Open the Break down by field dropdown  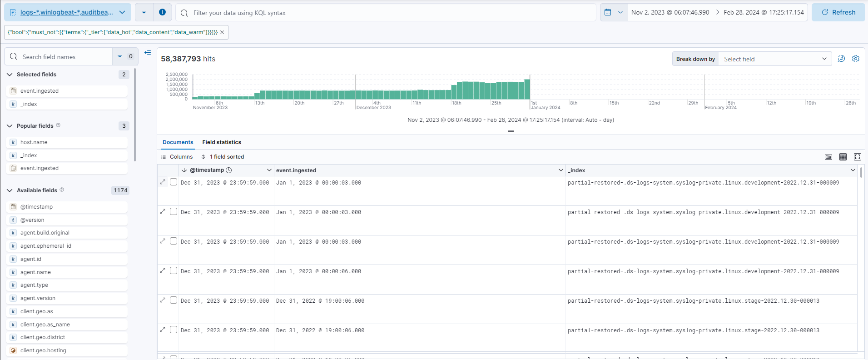[x=774, y=59]
